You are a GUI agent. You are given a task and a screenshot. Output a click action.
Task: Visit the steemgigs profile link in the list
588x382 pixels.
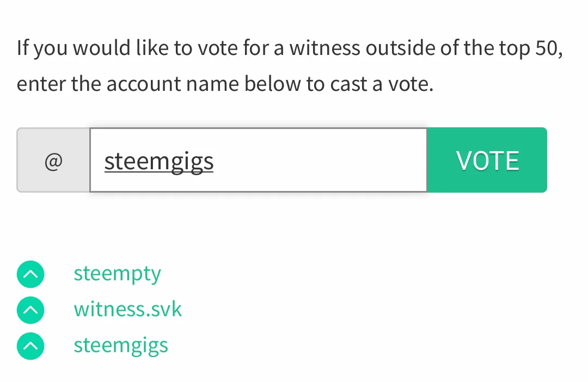pos(121,346)
